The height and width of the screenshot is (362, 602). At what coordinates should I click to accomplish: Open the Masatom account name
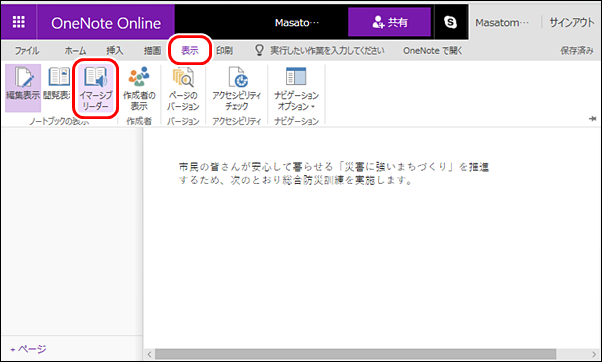(x=502, y=23)
